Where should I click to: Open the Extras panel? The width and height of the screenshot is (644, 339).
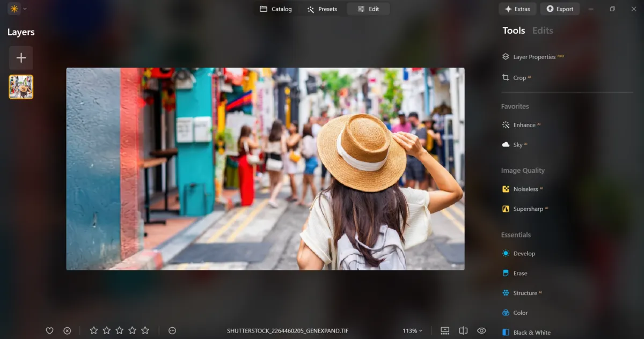[x=517, y=9]
